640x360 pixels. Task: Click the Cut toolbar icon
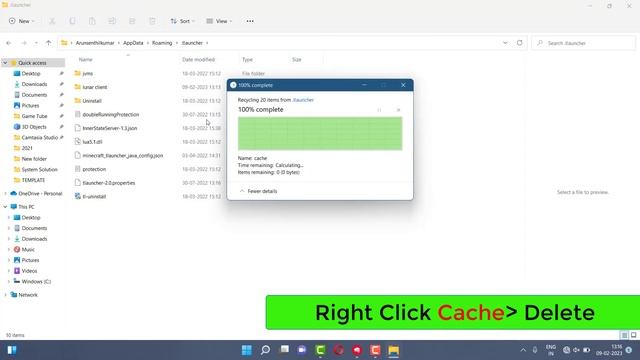52,21
